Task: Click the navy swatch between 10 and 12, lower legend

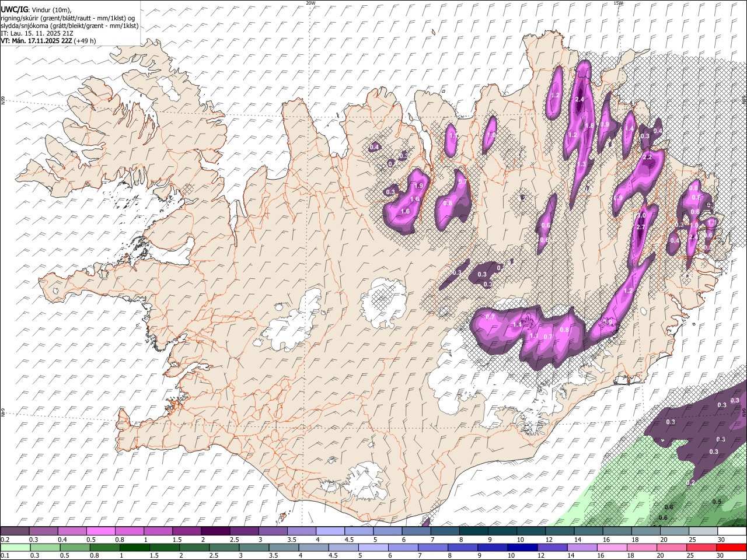Action: [522, 548]
